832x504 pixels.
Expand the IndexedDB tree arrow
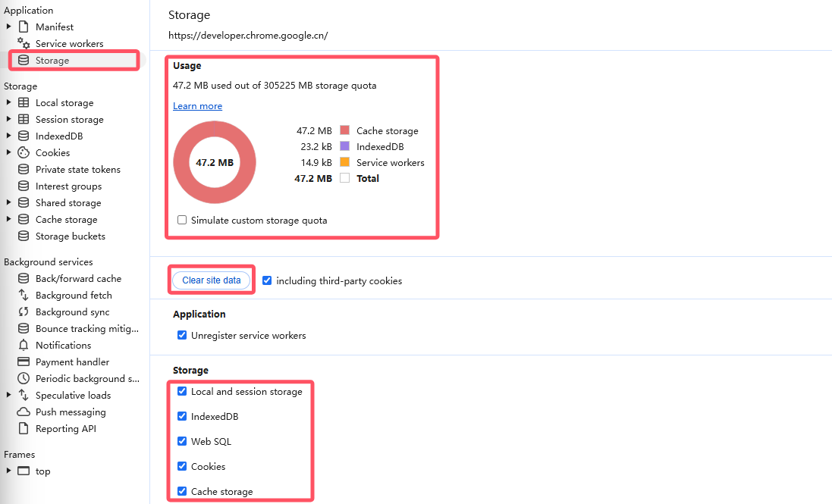pos(9,136)
